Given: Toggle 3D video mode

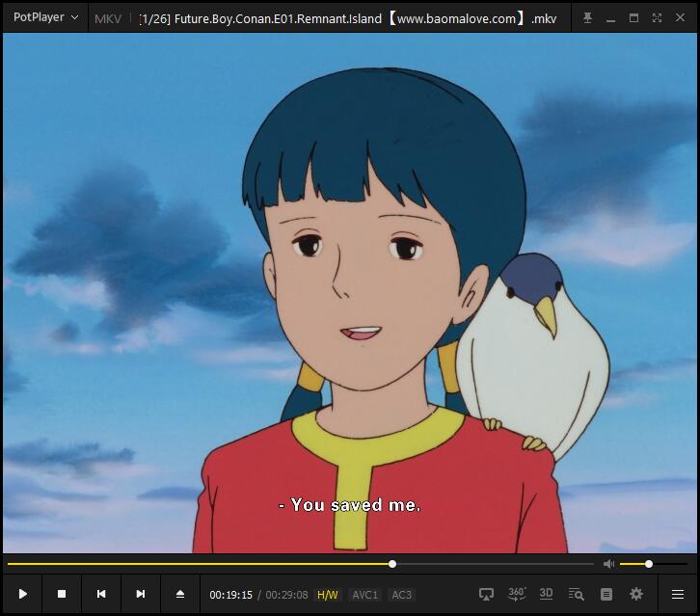Looking at the screenshot, I should (x=546, y=594).
